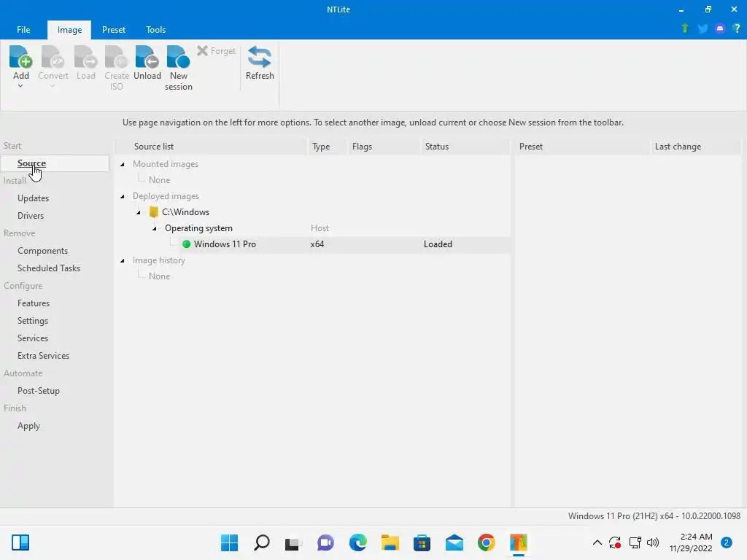Image resolution: width=747 pixels, height=560 pixels.
Task: Open Microsoft Store from taskbar
Action: click(x=422, y=542)
